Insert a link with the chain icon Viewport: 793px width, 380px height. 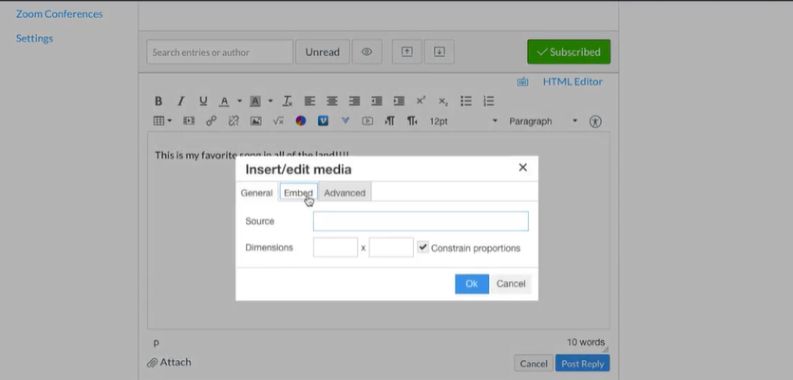pyautogui.click(x=211, y=121)
